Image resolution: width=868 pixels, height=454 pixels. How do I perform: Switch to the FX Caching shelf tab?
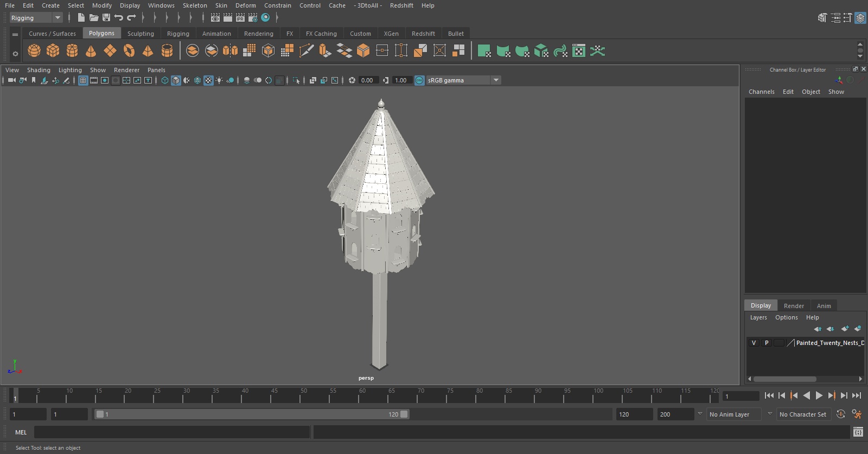(321, 34)
